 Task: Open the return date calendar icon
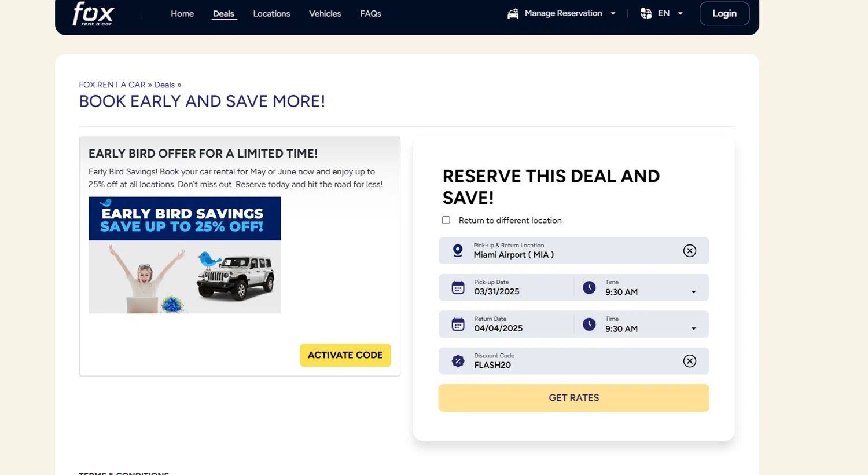pos(458,324)
